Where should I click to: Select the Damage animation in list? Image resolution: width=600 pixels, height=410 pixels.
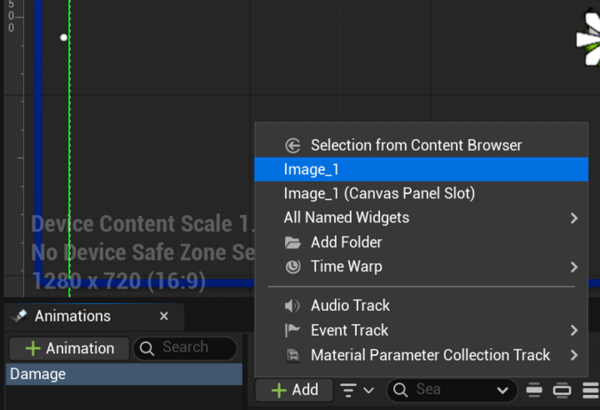pos(124,374)
